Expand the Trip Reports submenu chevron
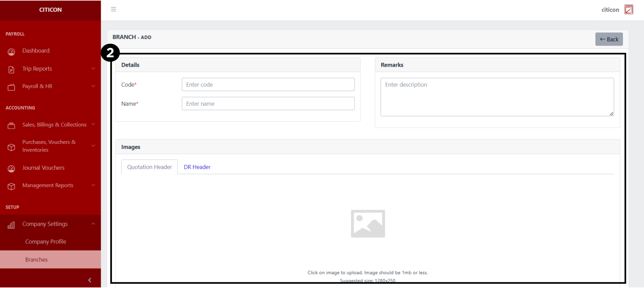Image resolution: width=644 pixels, height=288 pixels. tap(93, 69)
